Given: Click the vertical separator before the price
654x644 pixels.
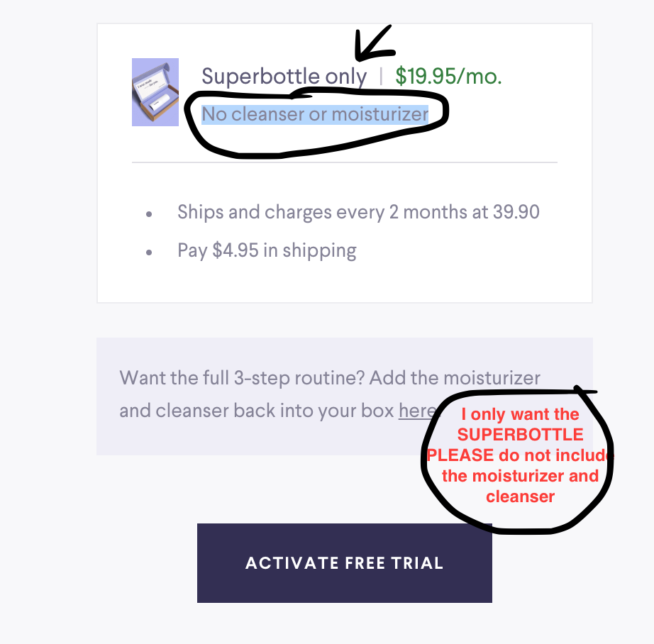Looking at the screenshot, I should [381, 77].
